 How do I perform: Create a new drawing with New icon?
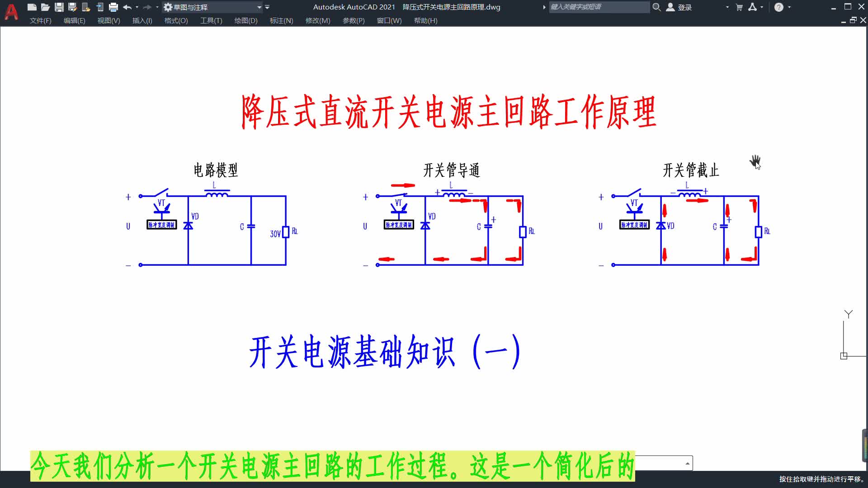coord(32,7)
